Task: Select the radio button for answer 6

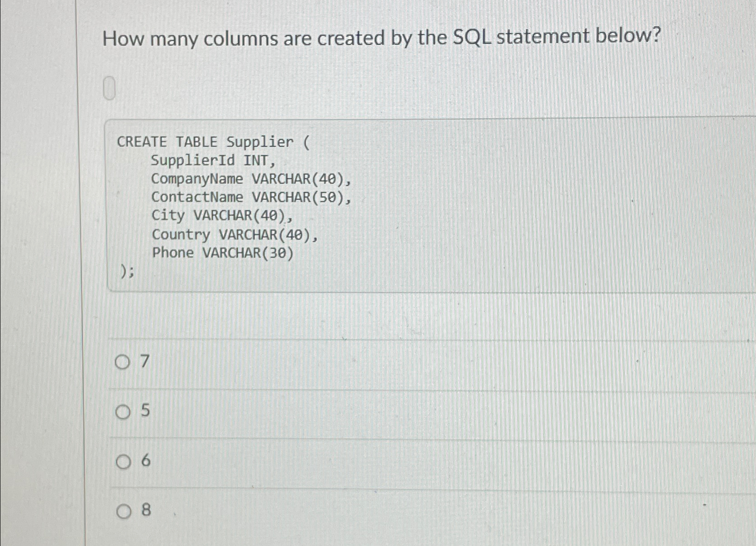Action: coord(123,462)
